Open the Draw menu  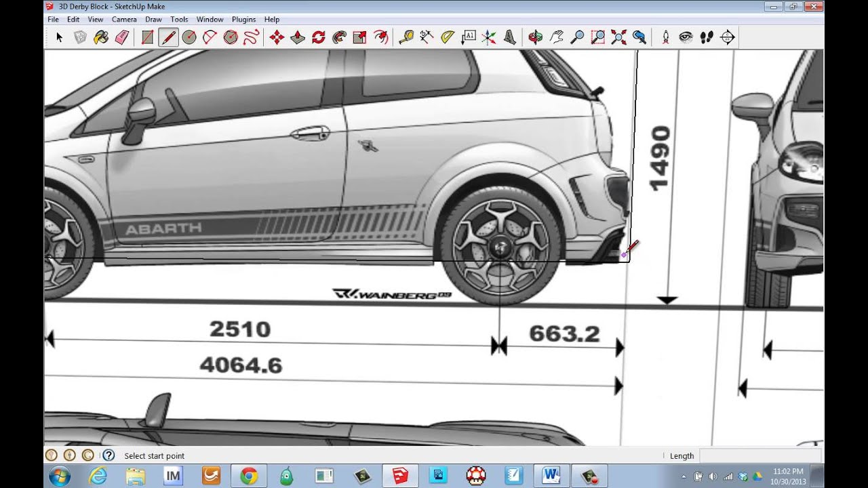(153, 20)
